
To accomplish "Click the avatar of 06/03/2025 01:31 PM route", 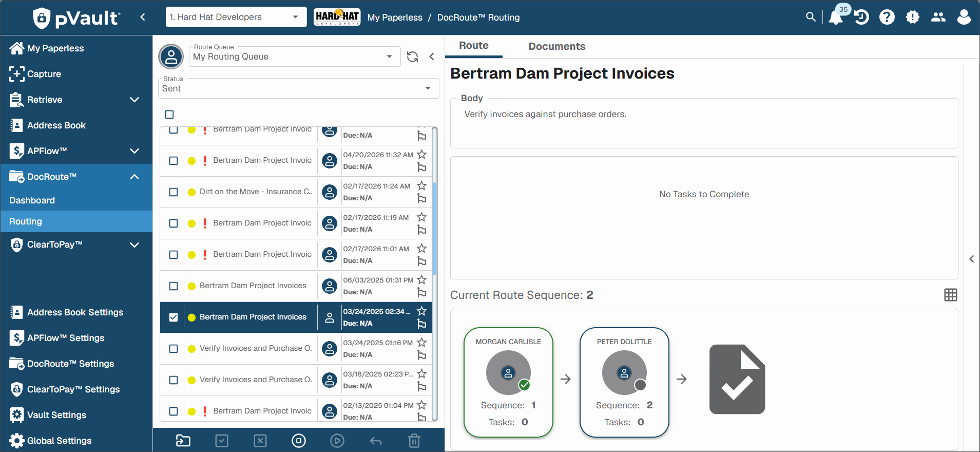I will [x=330, y=286].
